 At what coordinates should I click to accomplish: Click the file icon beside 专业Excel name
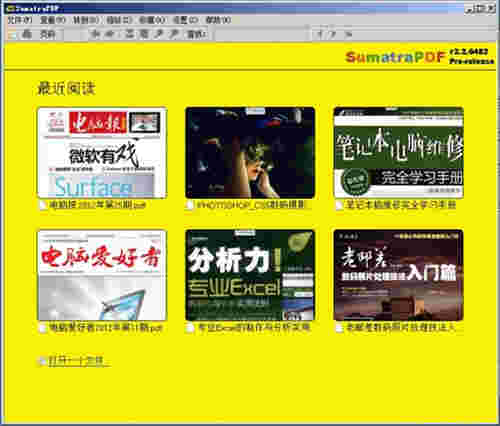pos(190,328)
